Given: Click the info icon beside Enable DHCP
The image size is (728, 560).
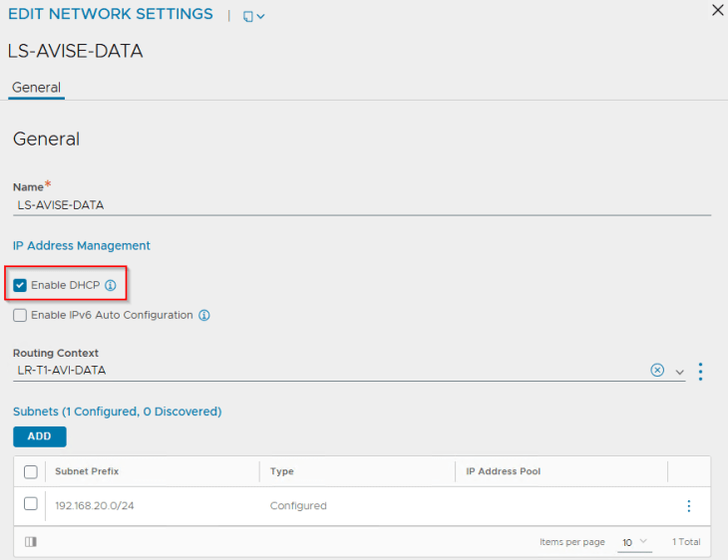Looking at the screenshot, I should coord(111,285).
